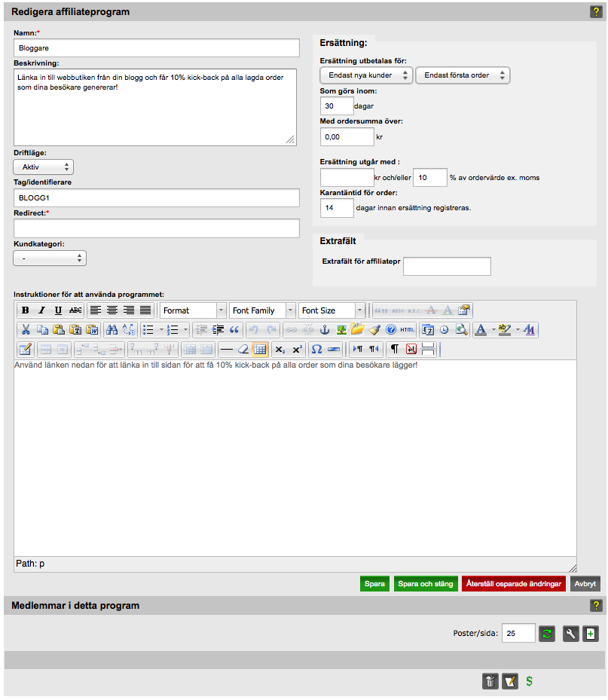608x700 pixels.
Task: Set left-to-right text direction
Action: (x=358, y=350)
